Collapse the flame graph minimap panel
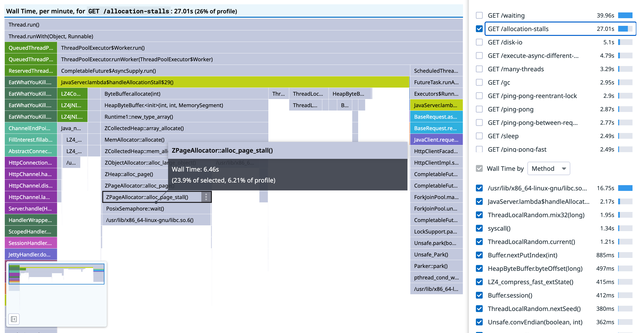This screenshot has width=644, height=333. (14, 319)
